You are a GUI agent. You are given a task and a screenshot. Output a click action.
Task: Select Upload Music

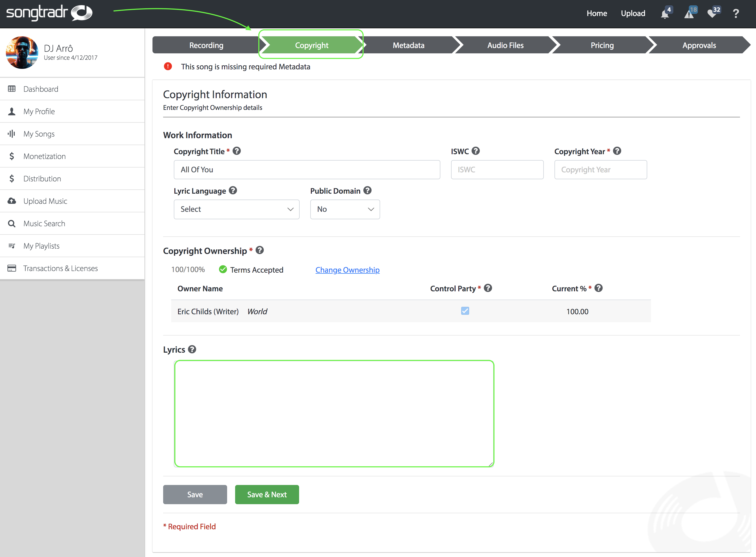point(45,201)
